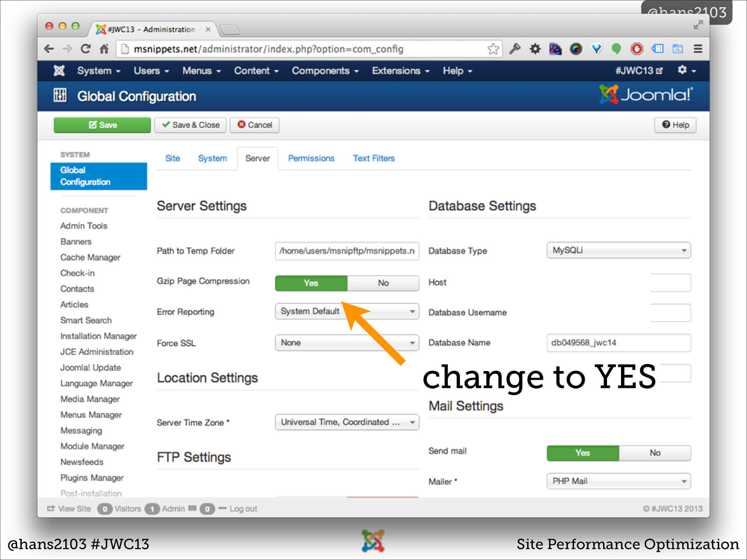747x560 pixels.
Task: Click the Path to Temp Folder field
Action: [347, 251]
